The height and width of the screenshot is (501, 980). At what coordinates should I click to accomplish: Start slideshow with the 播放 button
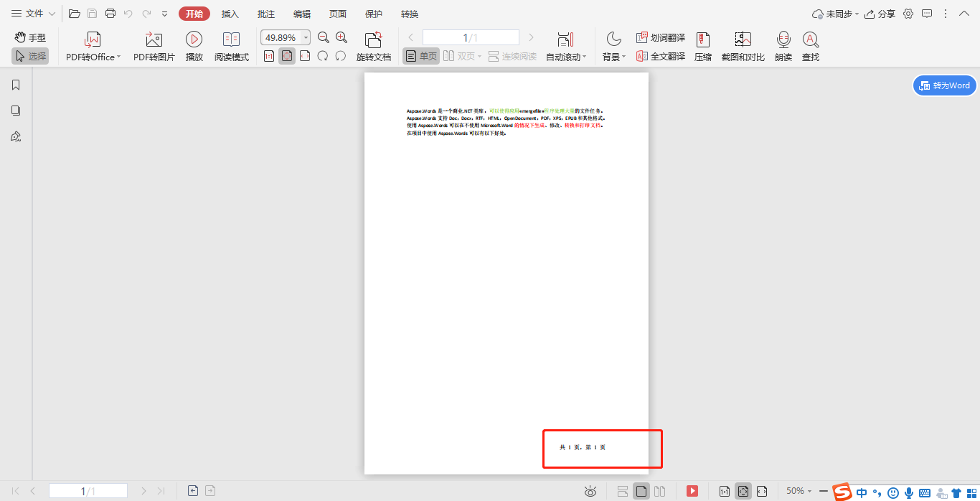(194, 47)
